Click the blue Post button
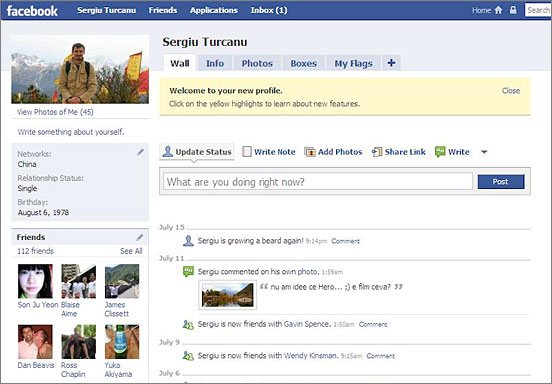Image resolution: width=552 pixels, height=384 pixels. (501, 182)
